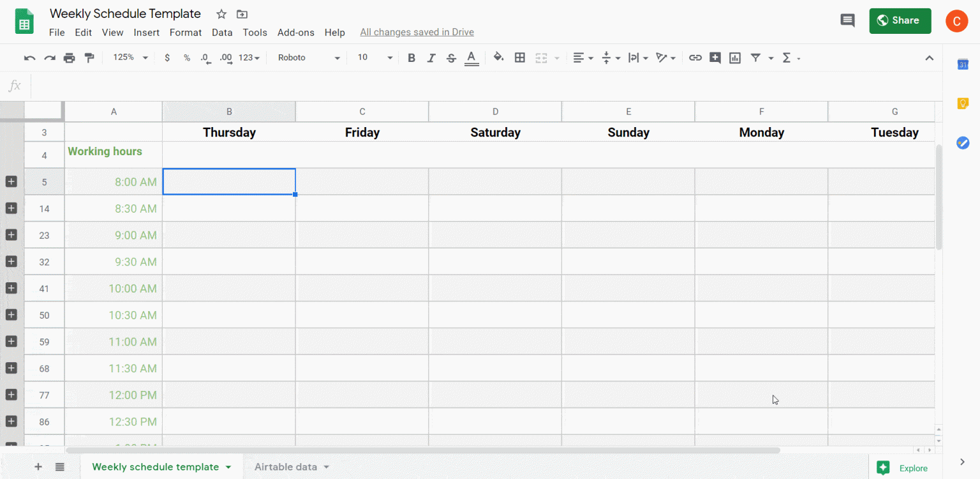Toggle strikethrough formatting

(x=451, y=57)
